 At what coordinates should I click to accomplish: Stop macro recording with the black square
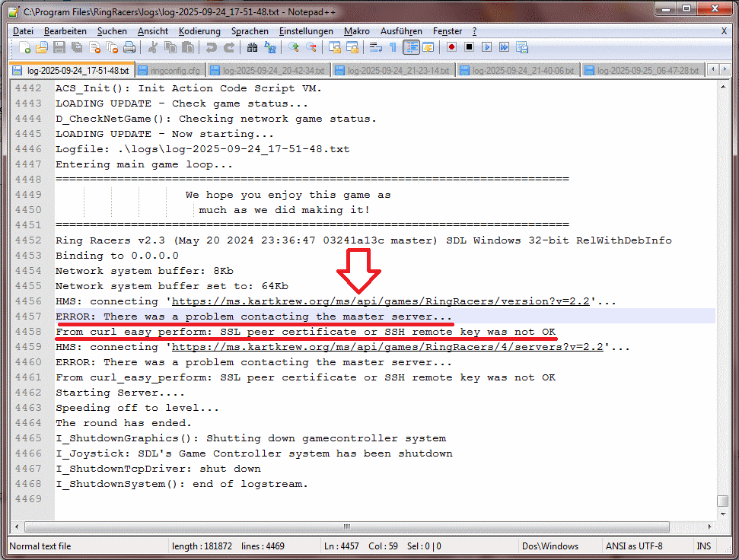pos(469,47)
